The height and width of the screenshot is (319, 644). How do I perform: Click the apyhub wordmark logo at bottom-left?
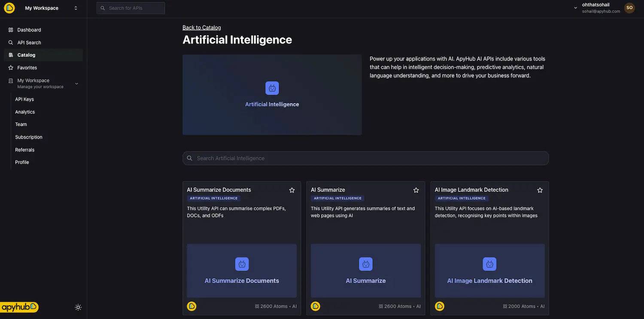point(20,307)
